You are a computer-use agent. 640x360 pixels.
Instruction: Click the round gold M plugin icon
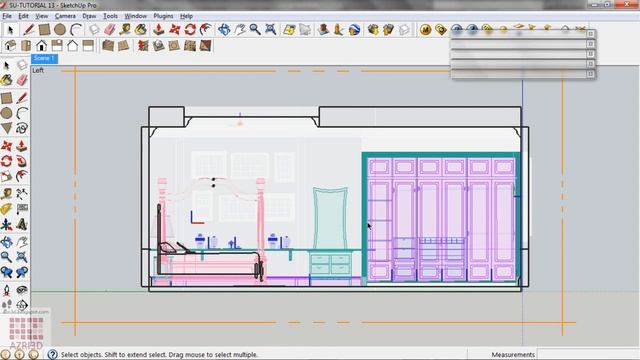425,30
